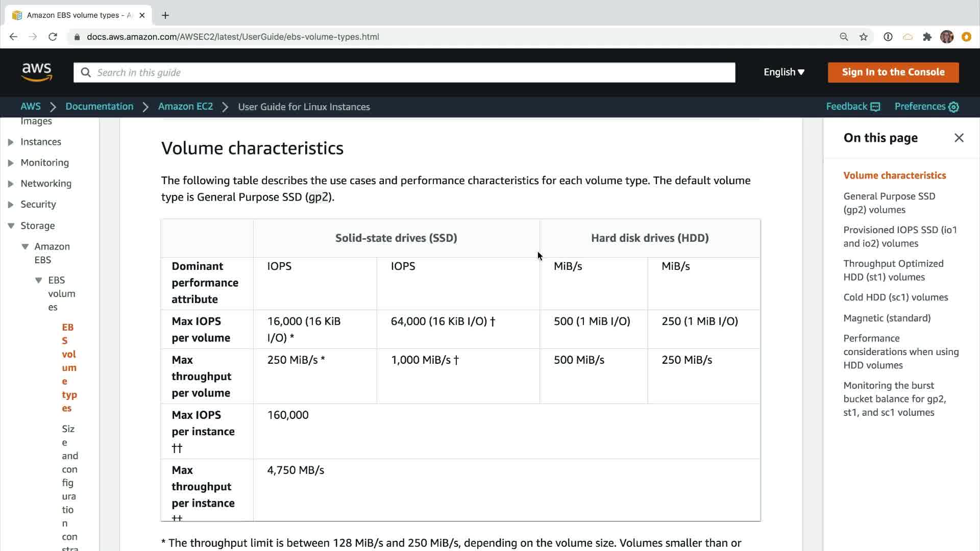Image resolution: width=980 pixels, height=551 pixels.
Task: Click the zoom magnifier icon in address bar
Action: (x=844, y=37)
